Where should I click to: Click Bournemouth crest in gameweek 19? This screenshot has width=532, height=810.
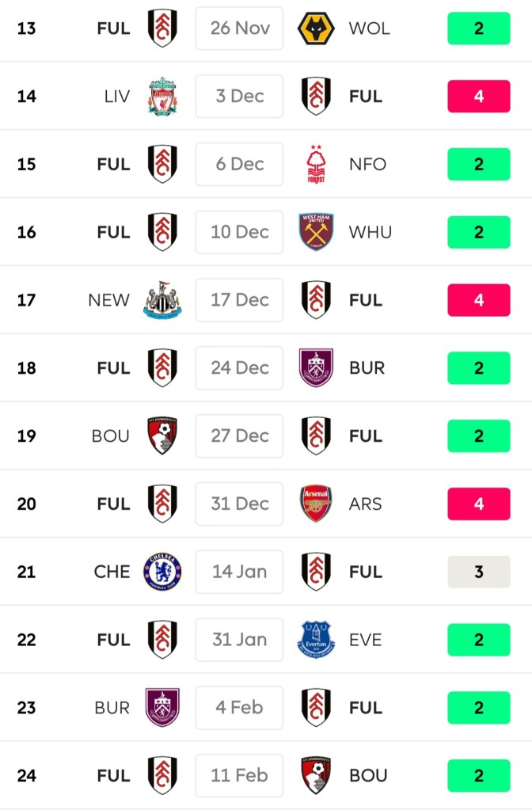162,435
